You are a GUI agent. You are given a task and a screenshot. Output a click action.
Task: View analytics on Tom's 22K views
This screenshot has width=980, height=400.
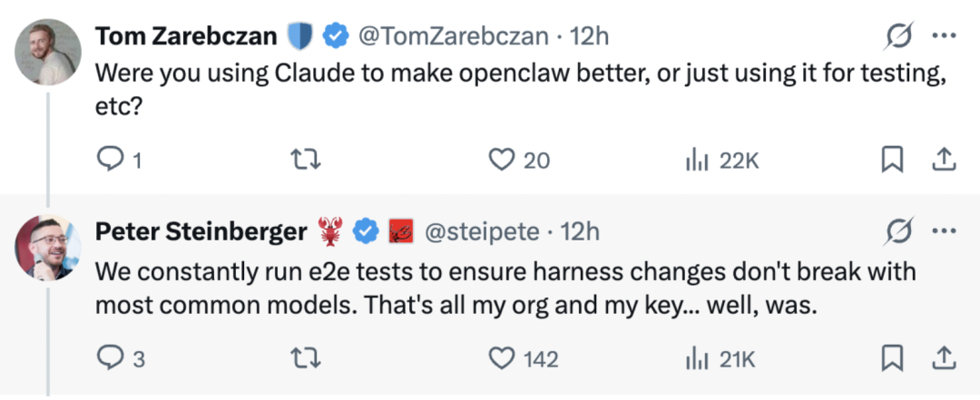point(696,161)
